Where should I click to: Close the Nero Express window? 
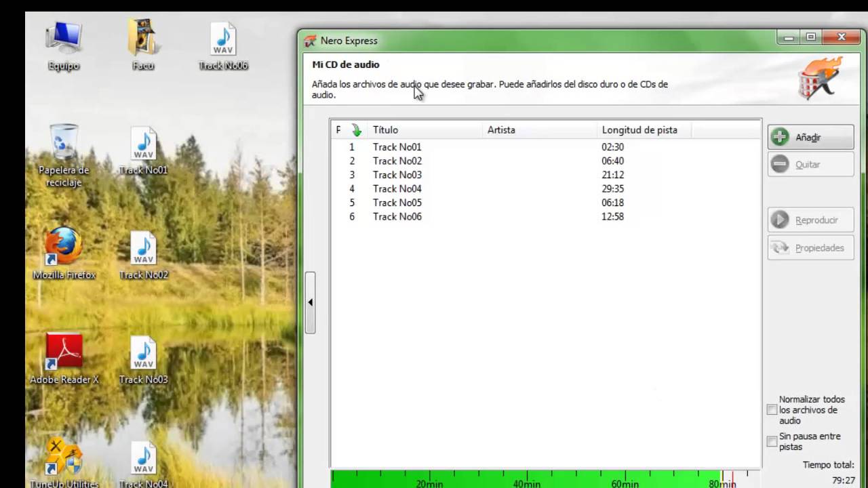pos(842,37)
